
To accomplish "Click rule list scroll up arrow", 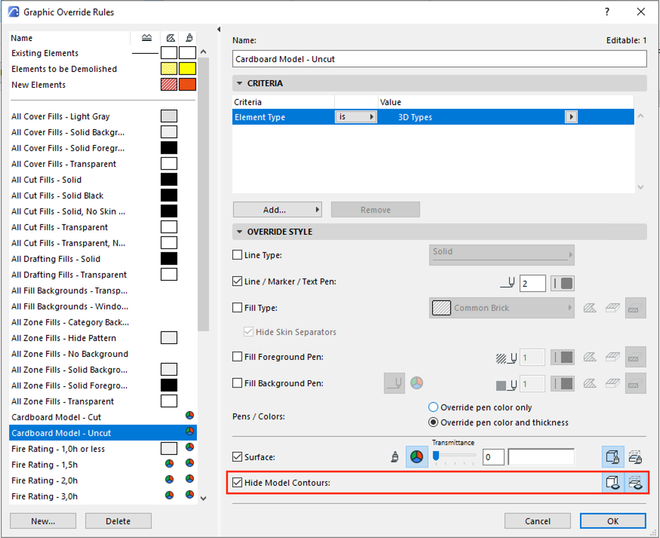I will click(x=203, y=52).
